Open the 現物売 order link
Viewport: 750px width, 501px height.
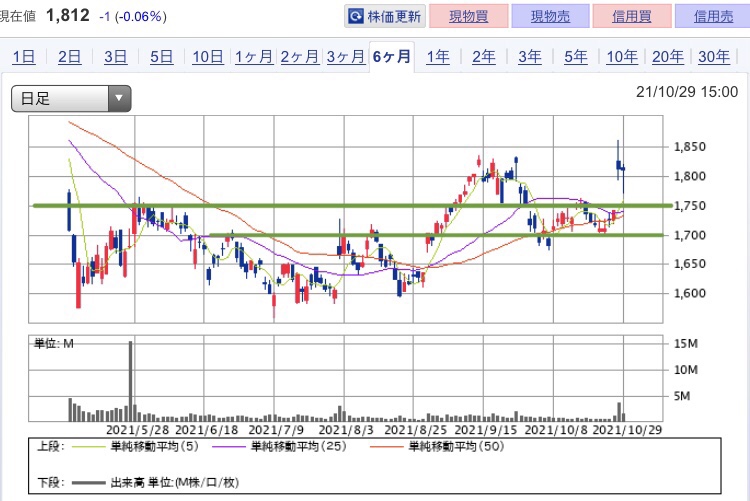tap(550, 16)
